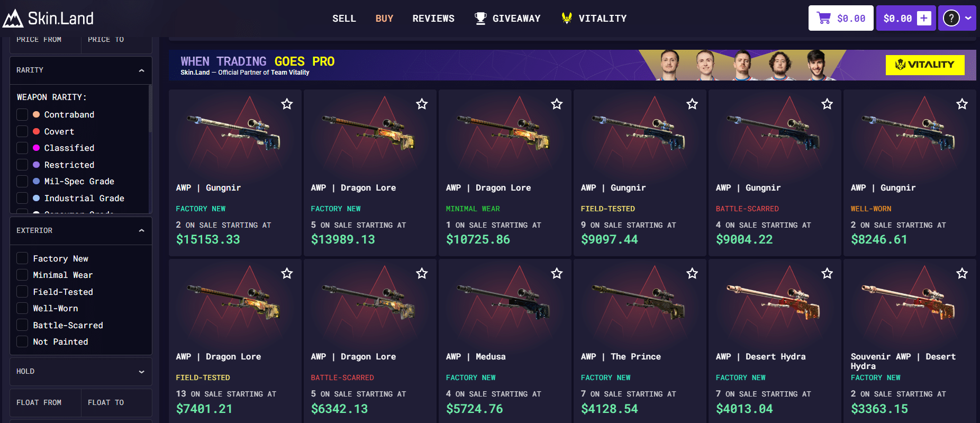
Task: Favorite the Factory New AWP Gungnir star
Action: coord(287,104)
